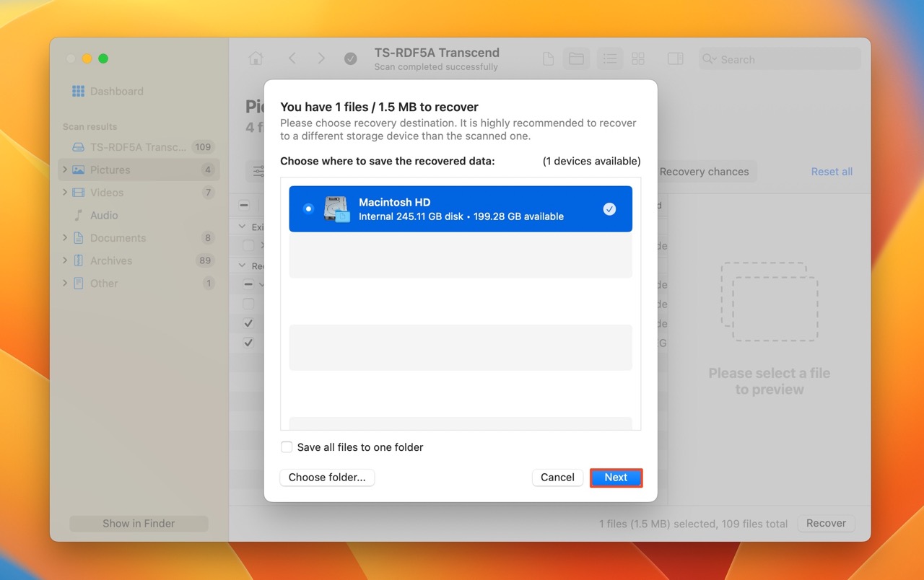Image resolution: width=924 pixels, height=580 pixels.
Task: Click the Audio music note icon
Action: coord(79,215)
